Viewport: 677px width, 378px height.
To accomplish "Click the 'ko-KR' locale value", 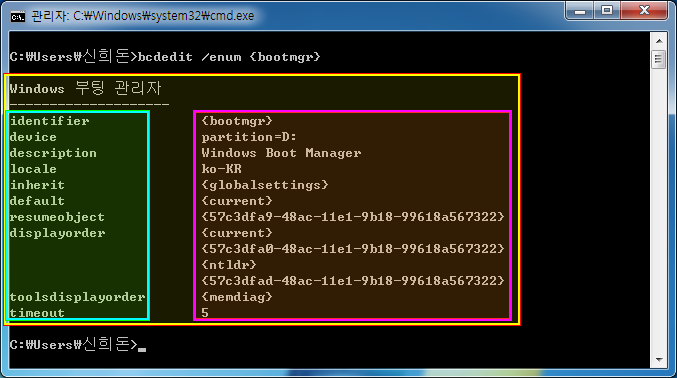I will (x=221, y=169).
